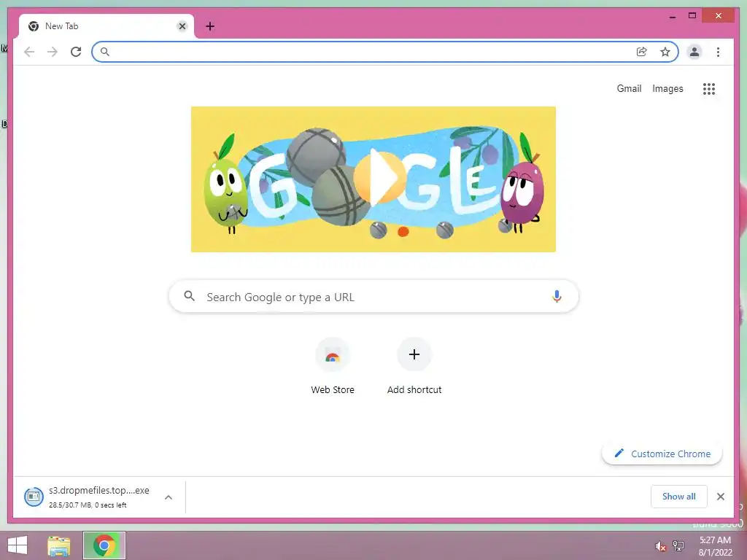Start voice search with microphone icon

tap(557, 297)
